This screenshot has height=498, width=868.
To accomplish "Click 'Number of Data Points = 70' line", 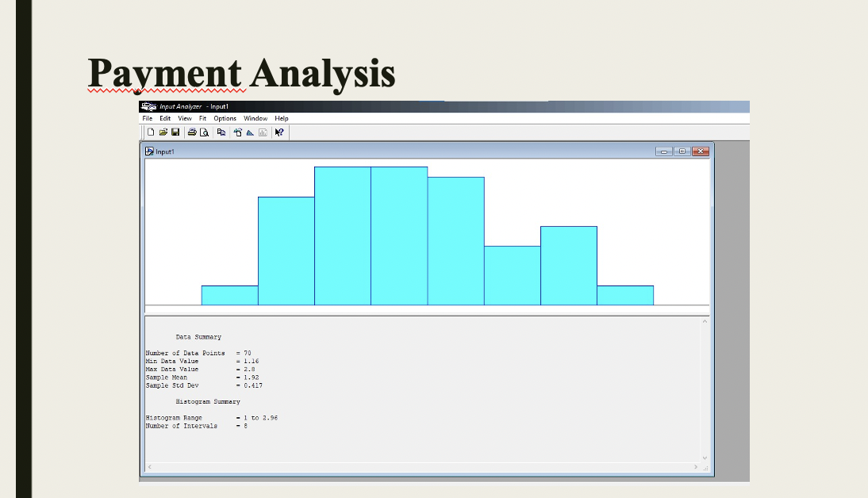I will point(198,353).
